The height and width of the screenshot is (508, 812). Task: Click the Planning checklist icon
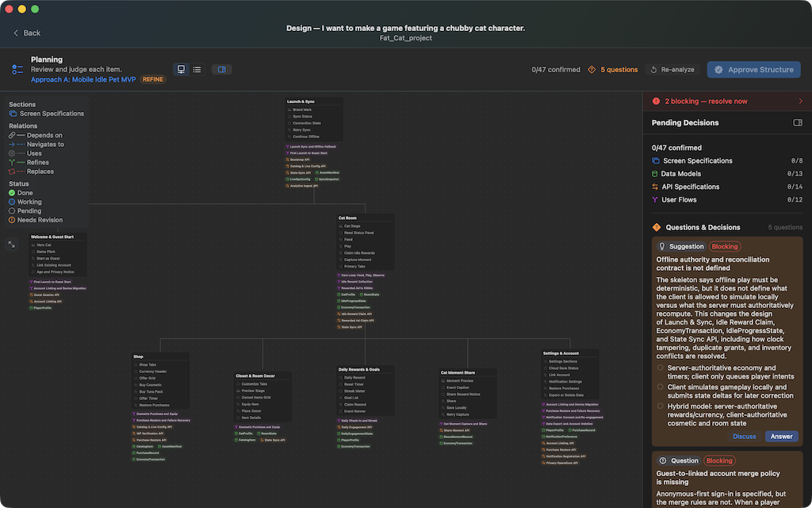(17, 70)
